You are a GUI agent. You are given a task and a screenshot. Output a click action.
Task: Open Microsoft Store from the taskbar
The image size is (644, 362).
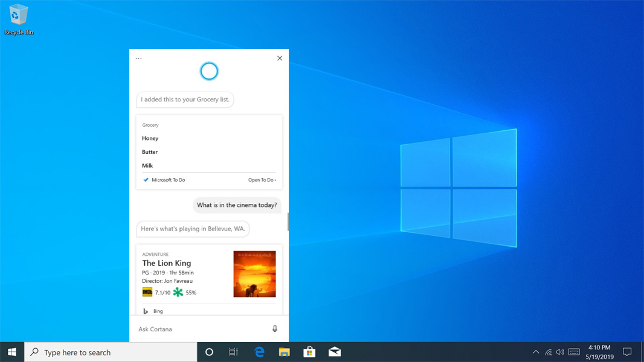pyautogui.click(x=309, y=352)
